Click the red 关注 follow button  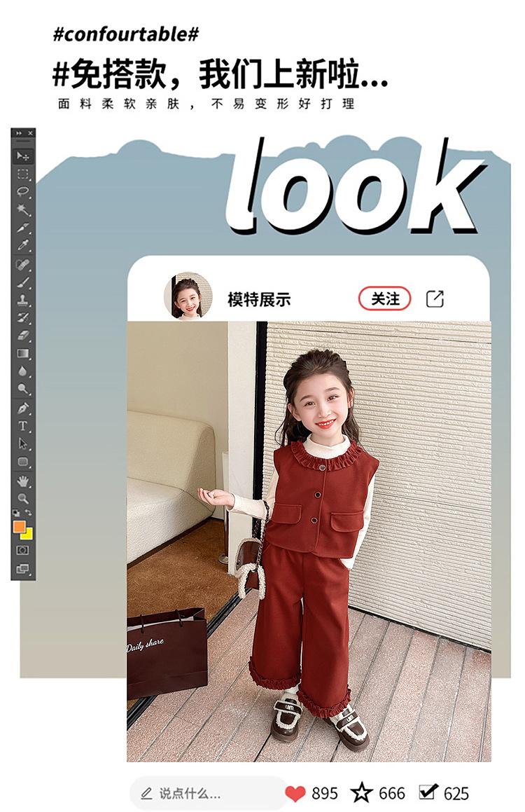coord(385,298)
